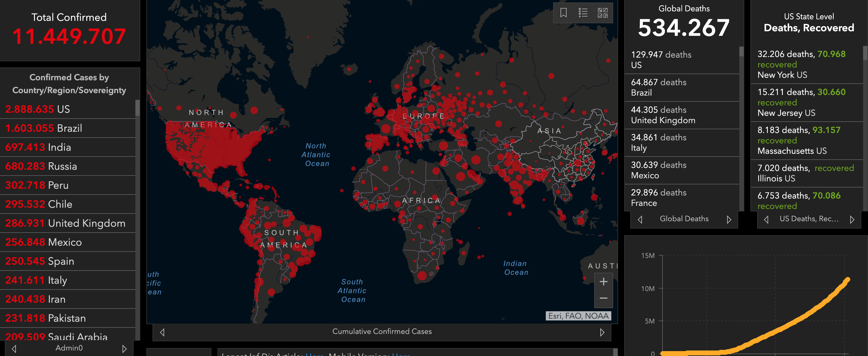
Task: Go to previous panel before Admin0
Action: click(x=14, y=349)
